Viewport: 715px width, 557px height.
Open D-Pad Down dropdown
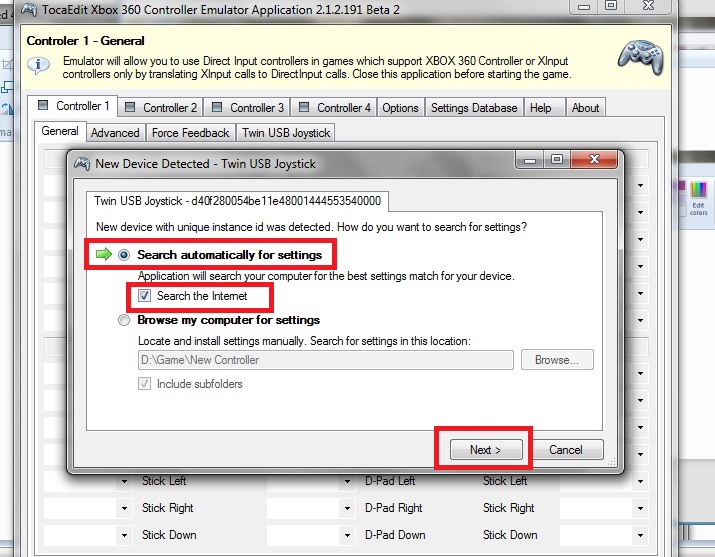click(347, 535)
